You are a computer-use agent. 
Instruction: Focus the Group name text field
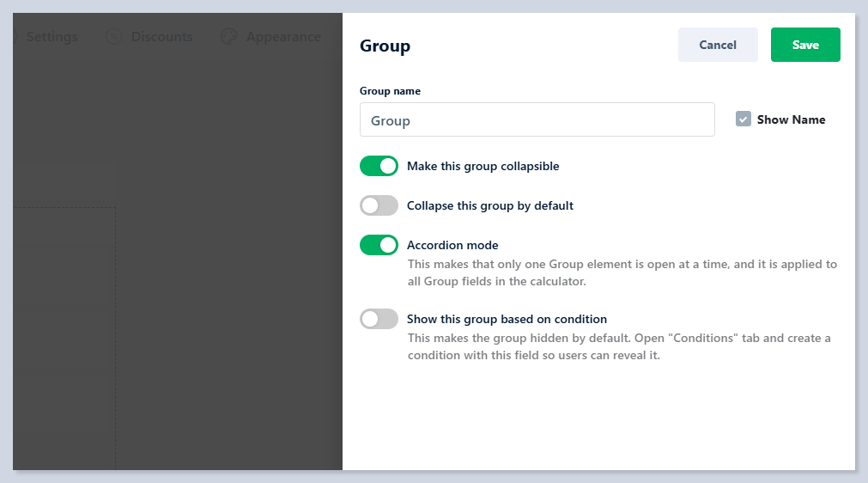pyautogui.click(x=537, y=120)
